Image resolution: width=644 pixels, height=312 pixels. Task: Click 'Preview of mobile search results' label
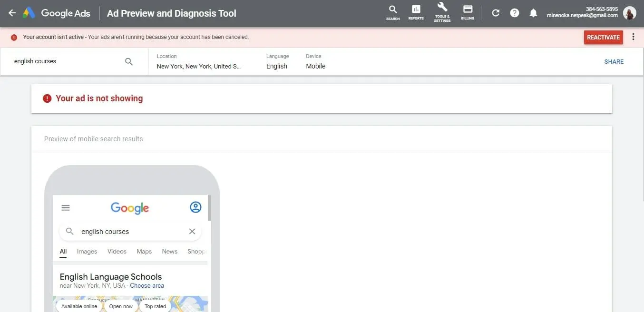coord(93,139)
